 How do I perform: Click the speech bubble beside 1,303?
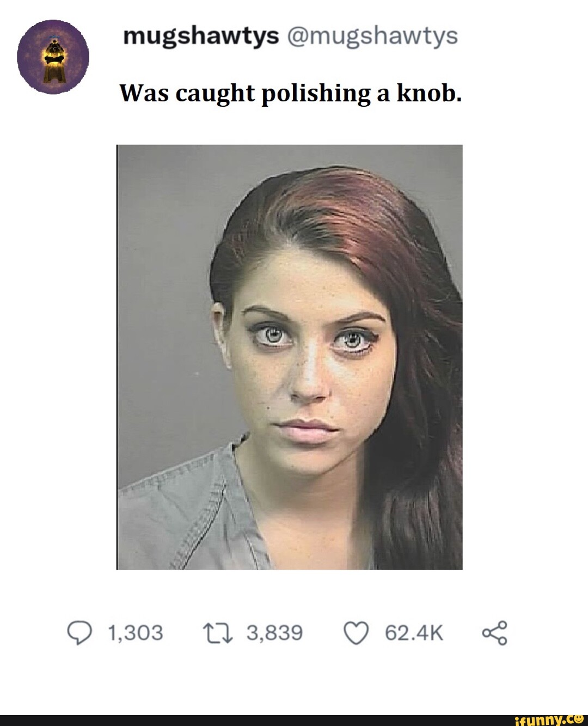[x=81, y=632]
